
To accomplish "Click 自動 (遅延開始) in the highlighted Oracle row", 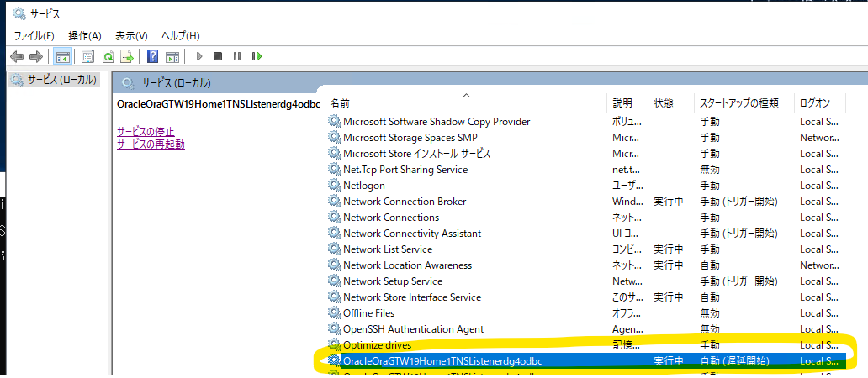I will tap(735, 361).
